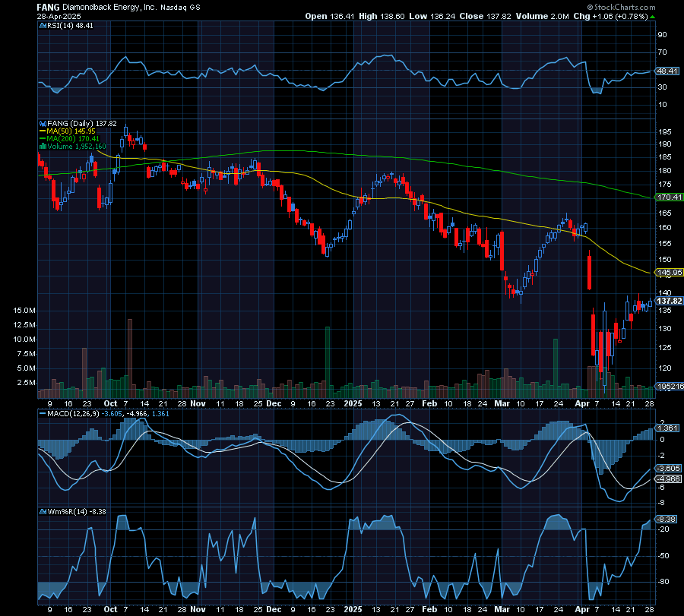
Task: Click the Apr label on the date axis
Action: tap(584, 403)
